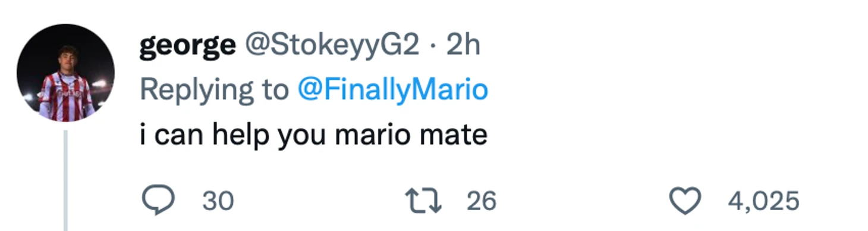
Task: Open profile via display name "george"
Action: point(187,46)
